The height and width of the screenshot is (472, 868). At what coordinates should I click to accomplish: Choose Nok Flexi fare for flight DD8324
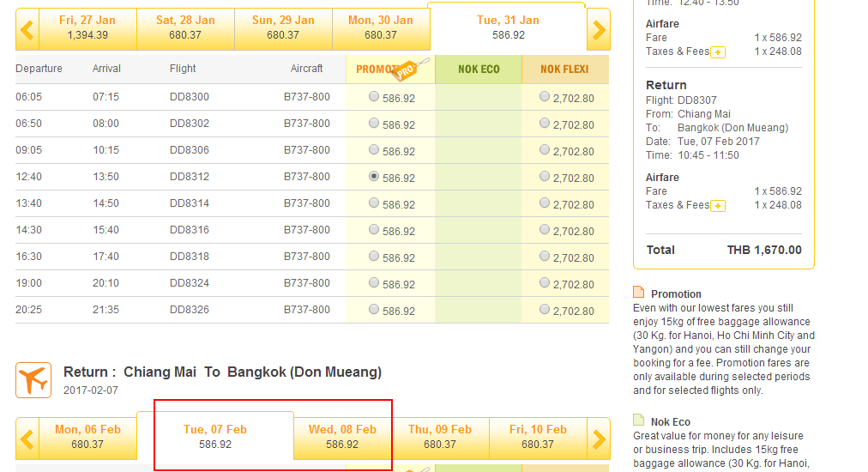[545, 282]
